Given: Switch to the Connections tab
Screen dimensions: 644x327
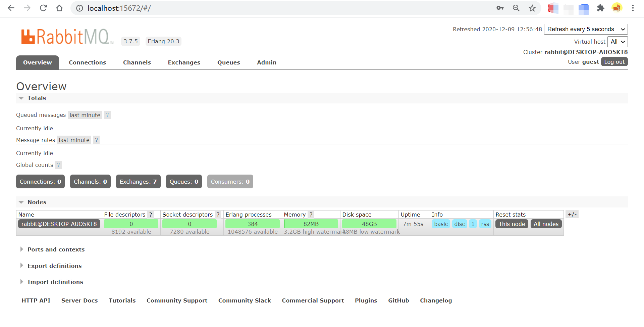Looking at the screenshot, I should click(x=88, y=62).
